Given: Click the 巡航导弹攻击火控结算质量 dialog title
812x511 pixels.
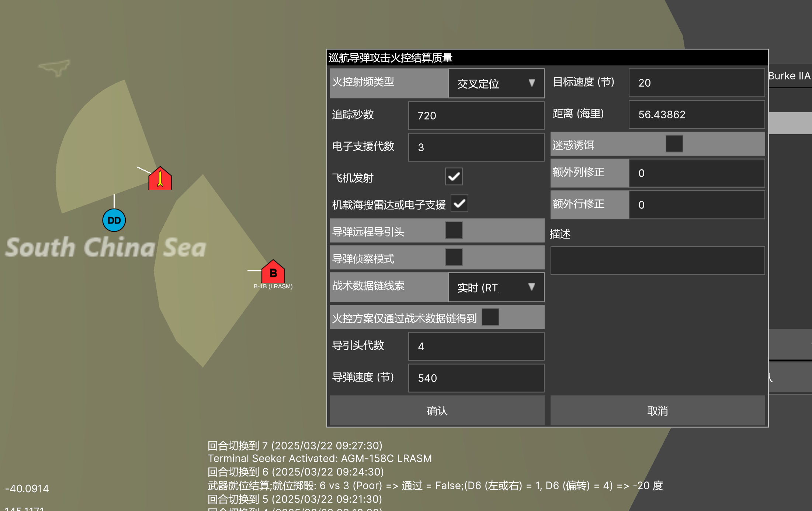Looking at the screenshot, I should pos(391,58).
